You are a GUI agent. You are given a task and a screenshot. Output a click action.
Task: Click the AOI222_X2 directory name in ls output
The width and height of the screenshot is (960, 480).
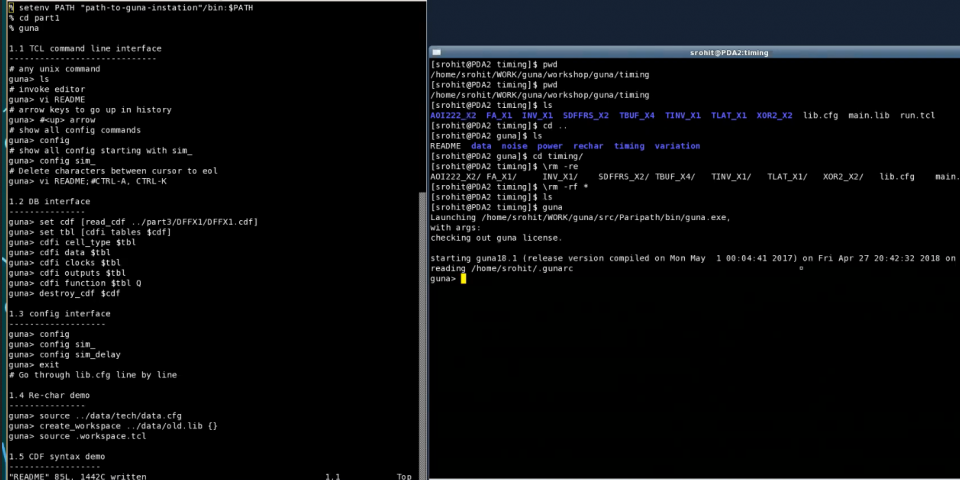[x=452, y=115]
